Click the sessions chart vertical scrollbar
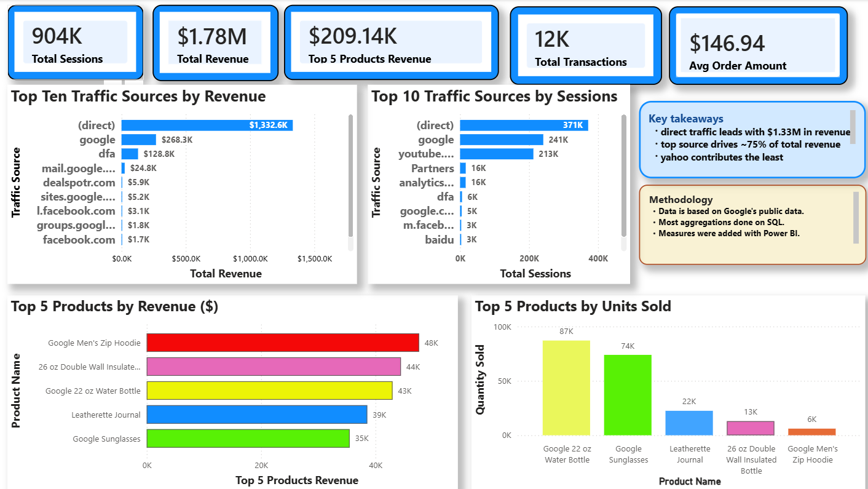 tap(623, 175)
